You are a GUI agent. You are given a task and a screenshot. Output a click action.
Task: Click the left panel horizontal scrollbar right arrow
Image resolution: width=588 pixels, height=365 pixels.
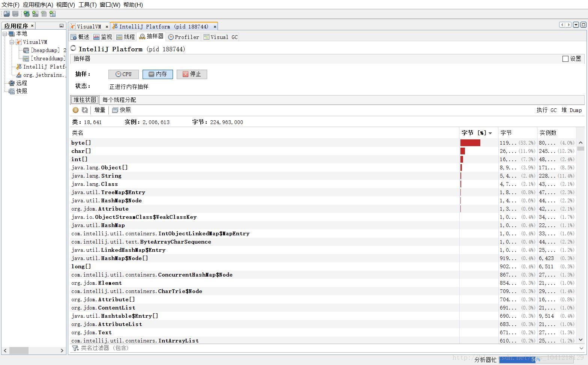coord(62,350)
